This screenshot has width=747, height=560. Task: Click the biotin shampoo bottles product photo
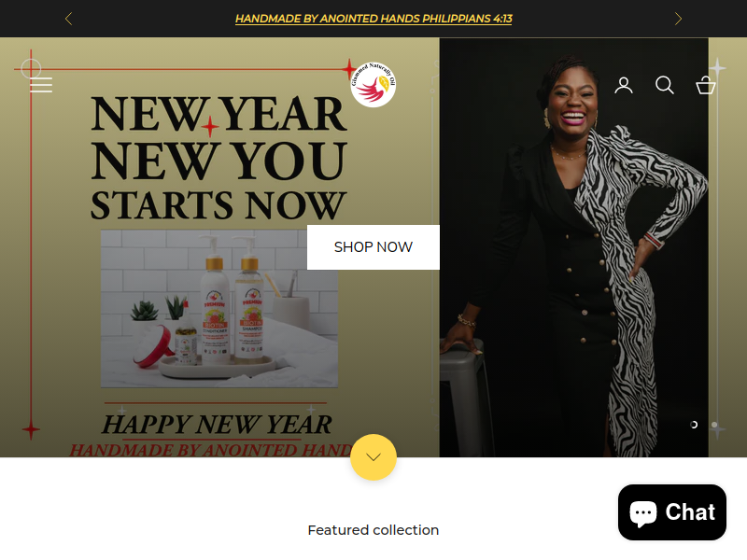point(219,309)
